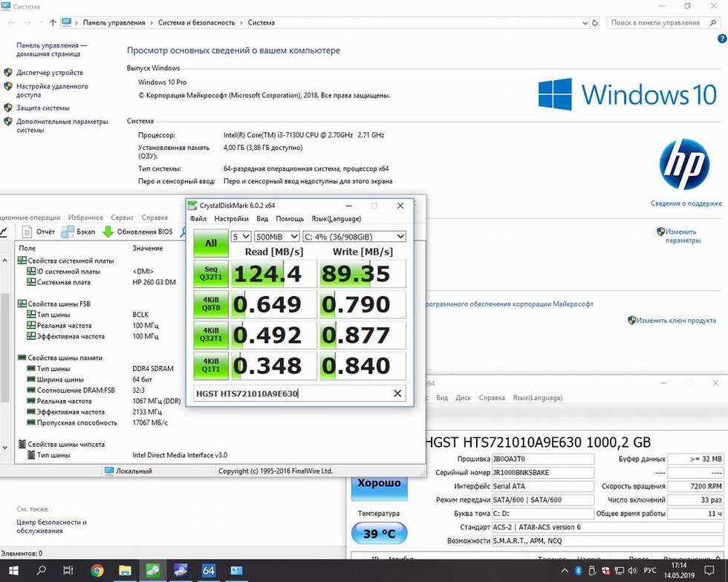Click Система и безопасность breadcrumb
The image size is (728, 582).
(x=196, y=22)
